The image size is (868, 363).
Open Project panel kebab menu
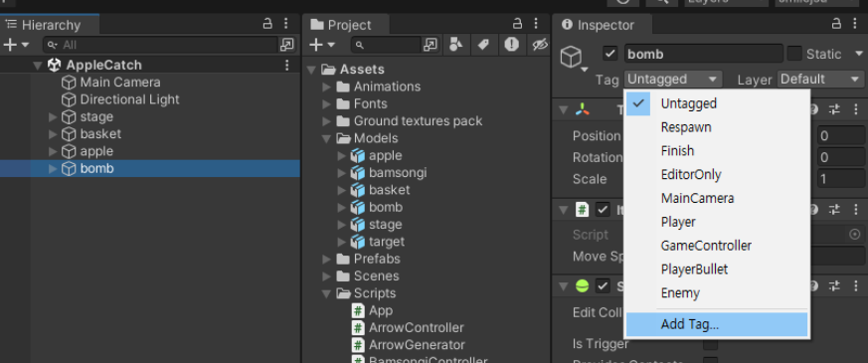pos(537,24)
